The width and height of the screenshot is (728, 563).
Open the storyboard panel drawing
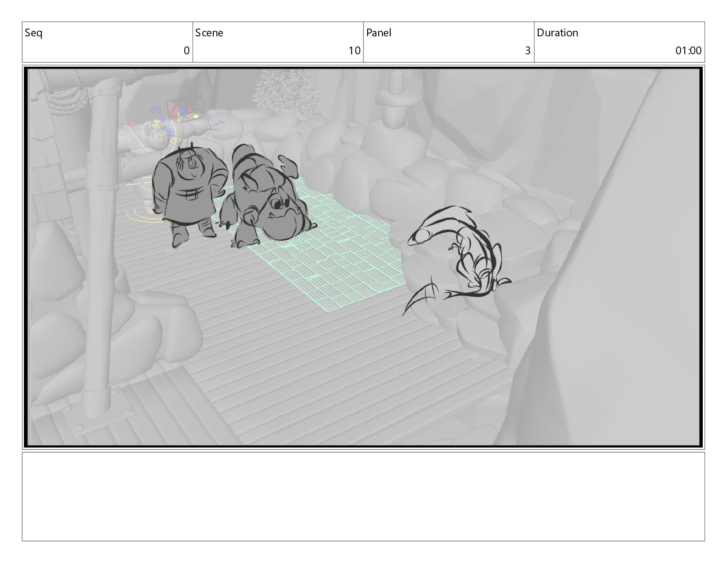(x=364, y=257)
